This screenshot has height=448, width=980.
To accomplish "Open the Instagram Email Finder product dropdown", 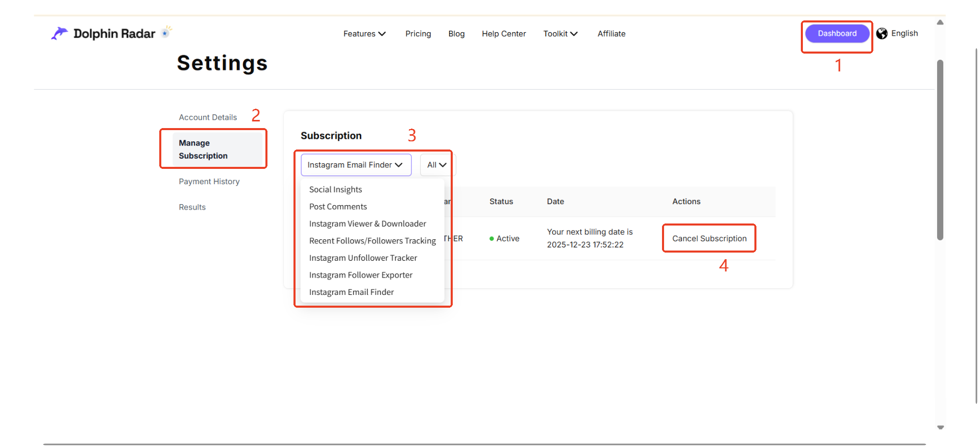I will click(356, 165).
